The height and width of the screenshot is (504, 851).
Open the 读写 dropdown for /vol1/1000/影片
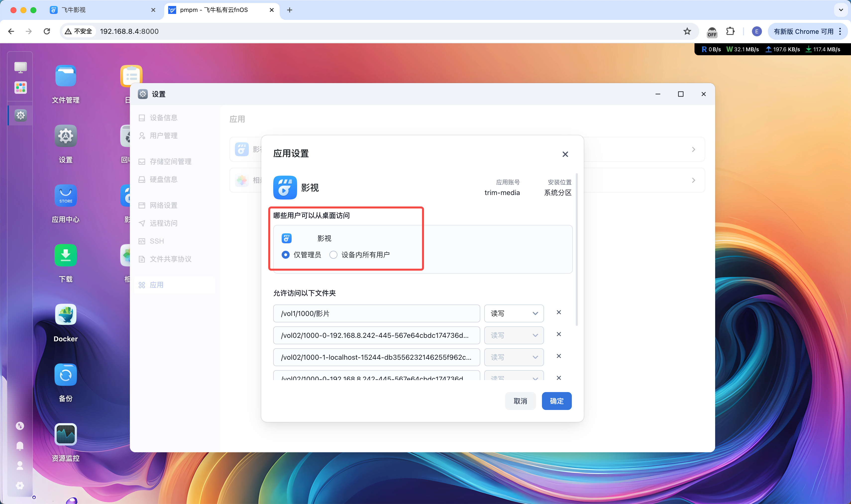point(514,313)
